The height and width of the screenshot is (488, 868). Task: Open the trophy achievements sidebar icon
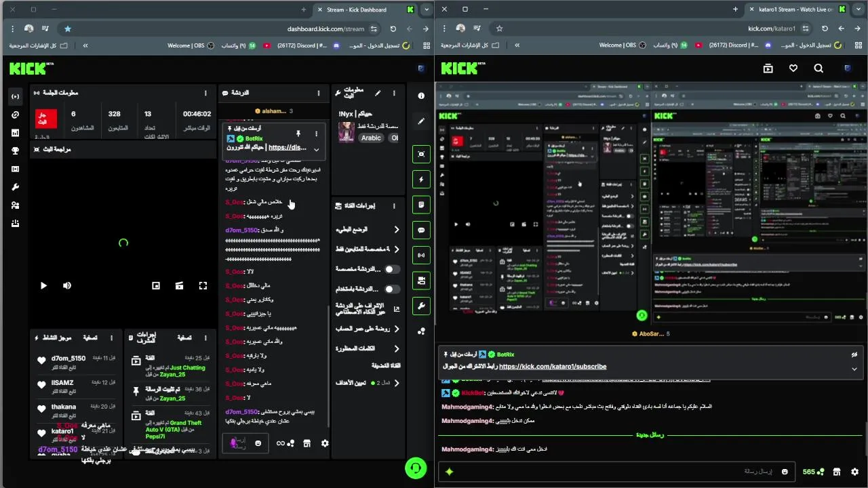(15, 151)
